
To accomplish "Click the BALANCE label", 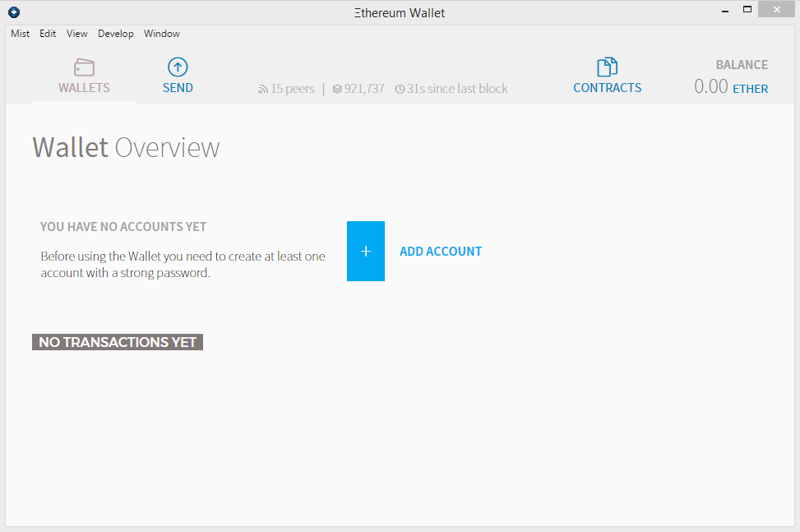I will click(742, 65).
